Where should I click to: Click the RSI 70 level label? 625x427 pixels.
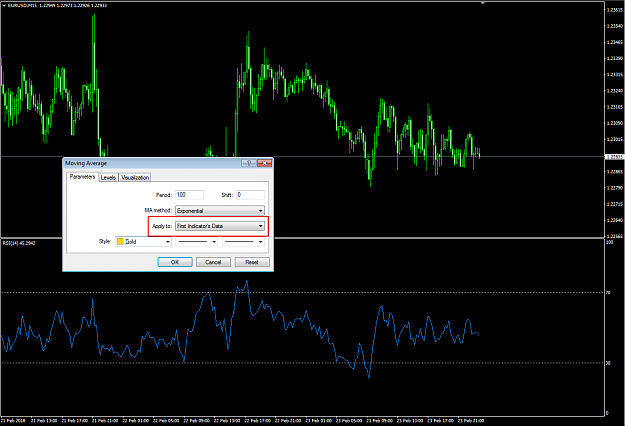pos(608,293)
